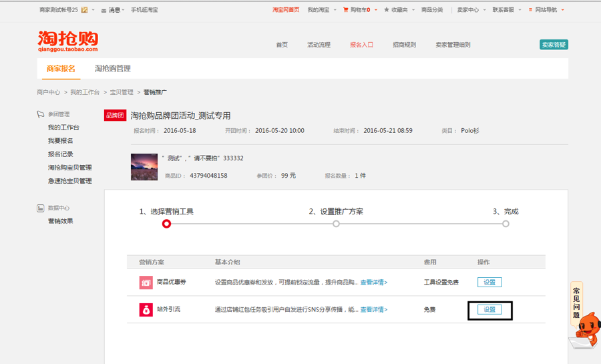Click the VIP badge beside account name
The image size is (601, 364).
84,10
